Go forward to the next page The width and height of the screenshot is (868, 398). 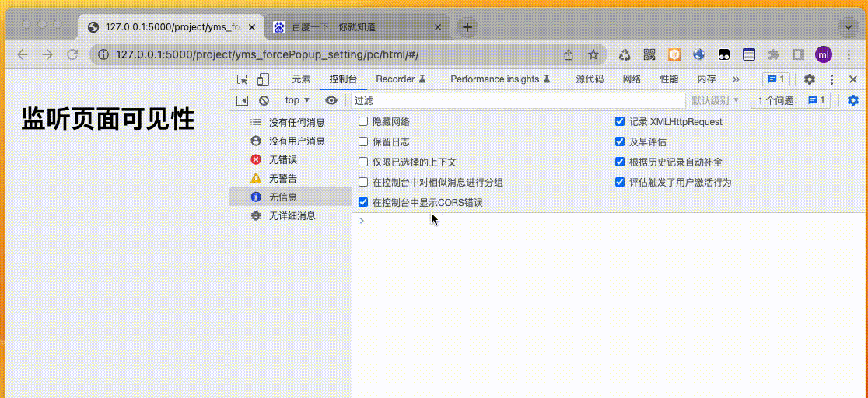coord(47,54)
